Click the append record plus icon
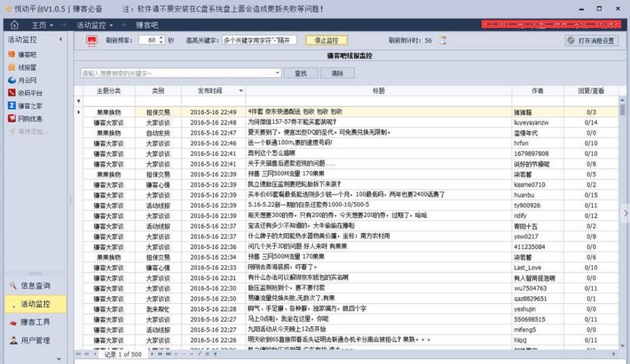 tap(176, 354)
